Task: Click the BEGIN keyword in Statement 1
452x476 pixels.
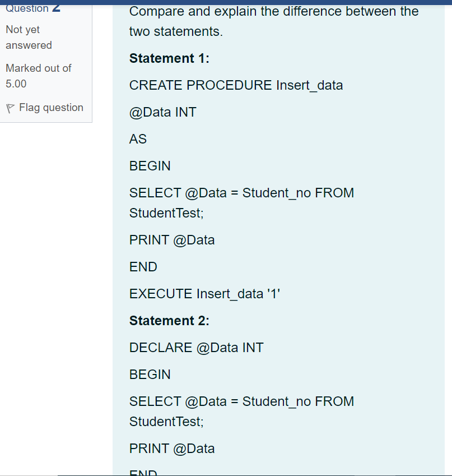Action: (150, 165)
